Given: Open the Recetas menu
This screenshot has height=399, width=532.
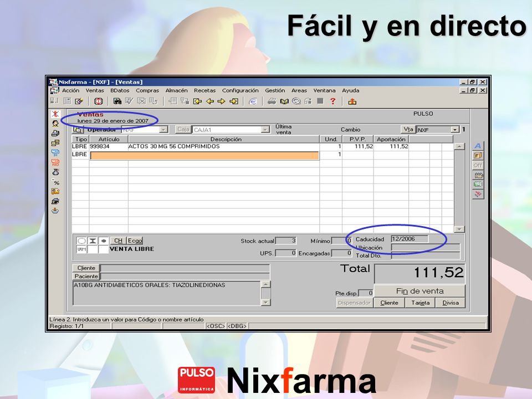Looking at the screenshot, I should pos(204,90).
